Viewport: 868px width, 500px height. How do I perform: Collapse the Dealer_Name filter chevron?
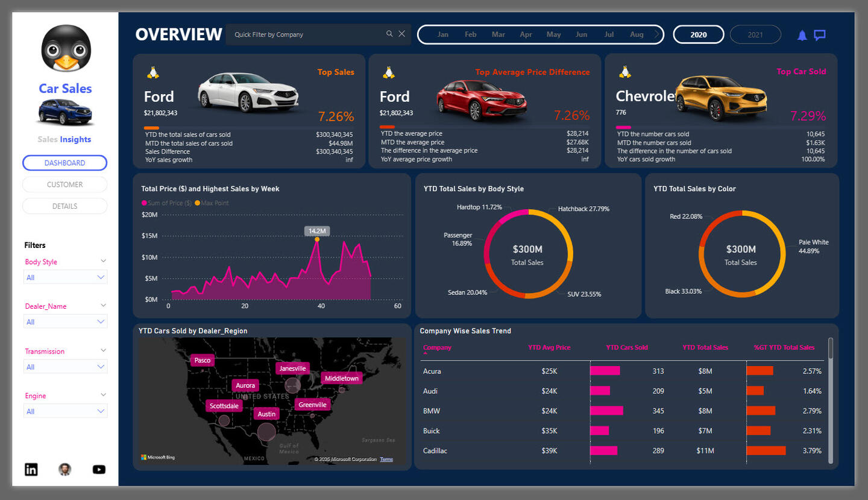coord(103,306)
